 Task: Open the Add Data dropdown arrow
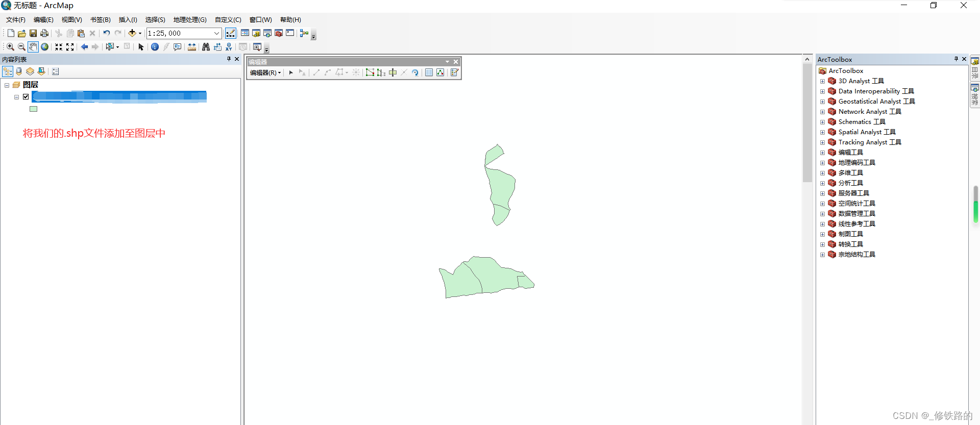pos(140,33)
